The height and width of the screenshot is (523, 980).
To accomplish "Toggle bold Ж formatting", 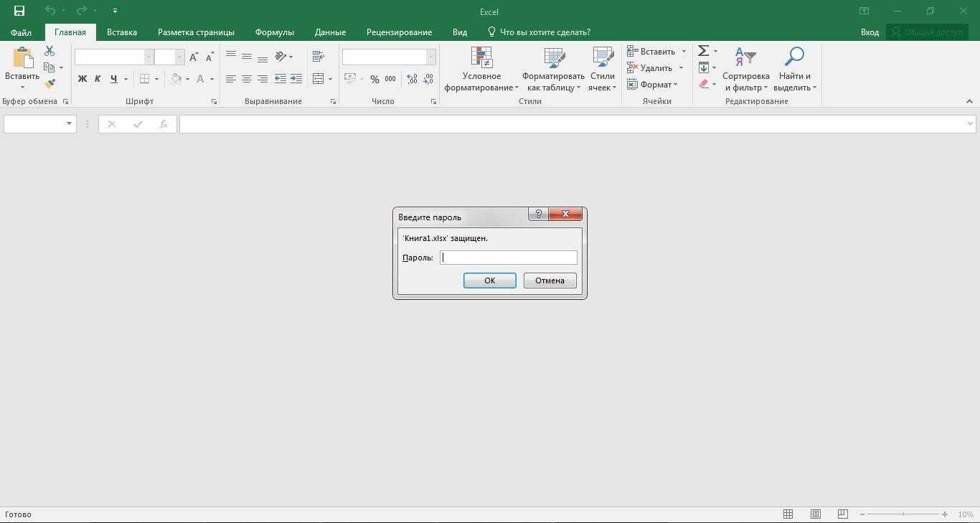I will point(82,79).
